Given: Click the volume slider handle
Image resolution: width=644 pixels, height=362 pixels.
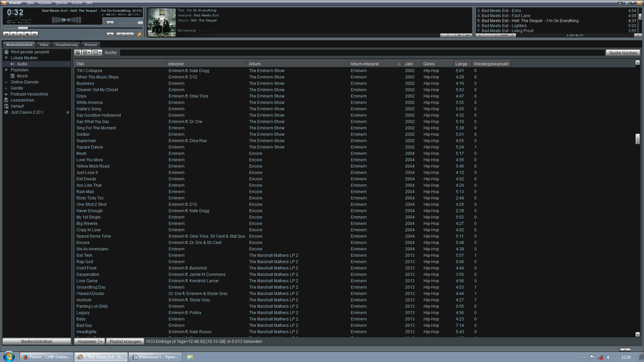Looking at the screenshot, I should coord(140,23).
